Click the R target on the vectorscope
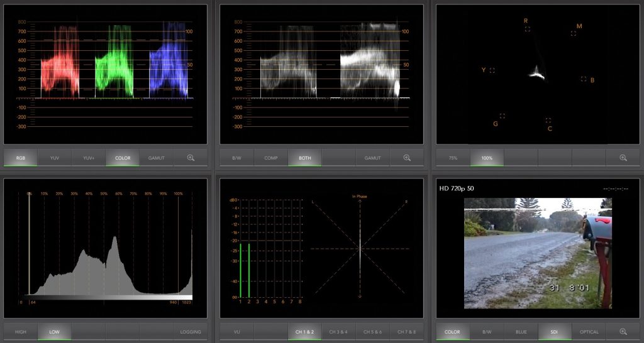 coord(528,29)
